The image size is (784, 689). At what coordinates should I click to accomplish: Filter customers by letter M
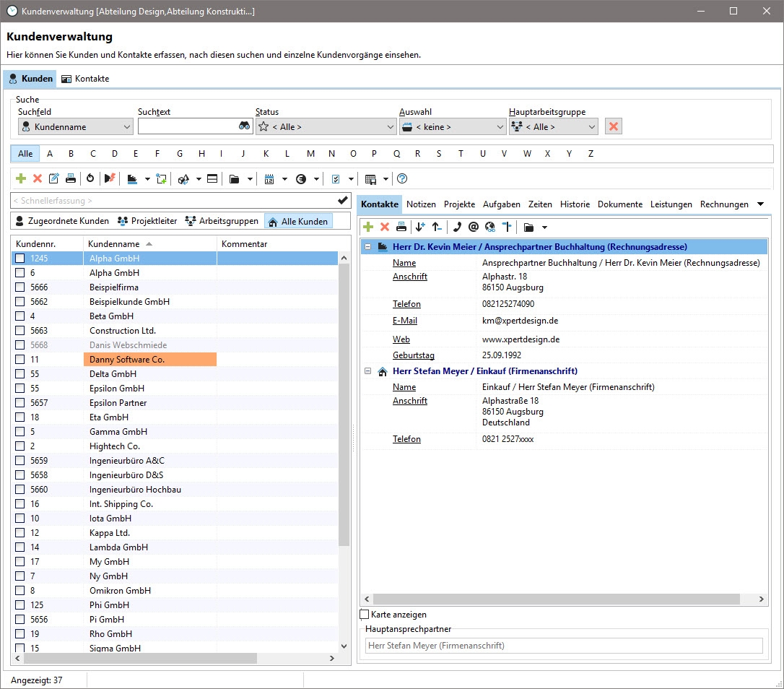310,154
